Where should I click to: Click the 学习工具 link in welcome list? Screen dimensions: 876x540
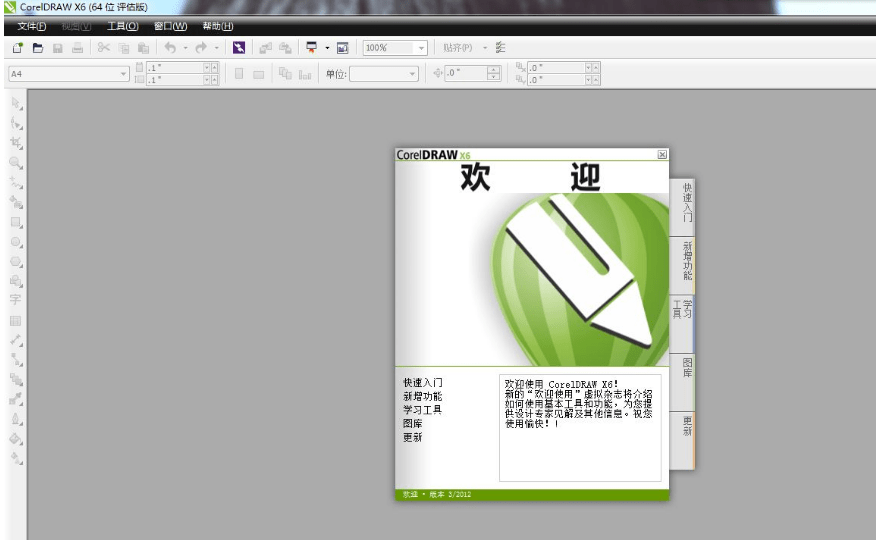pos(422,410)
